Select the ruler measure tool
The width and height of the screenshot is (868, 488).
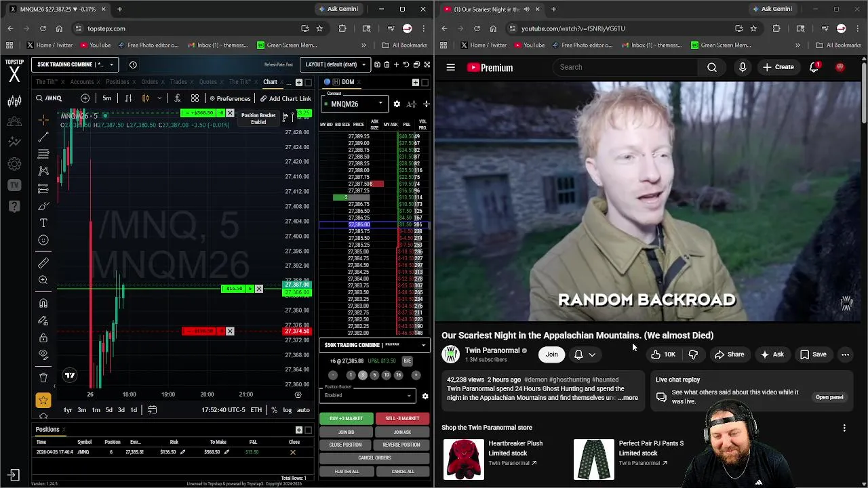click(x=43, y=262)
